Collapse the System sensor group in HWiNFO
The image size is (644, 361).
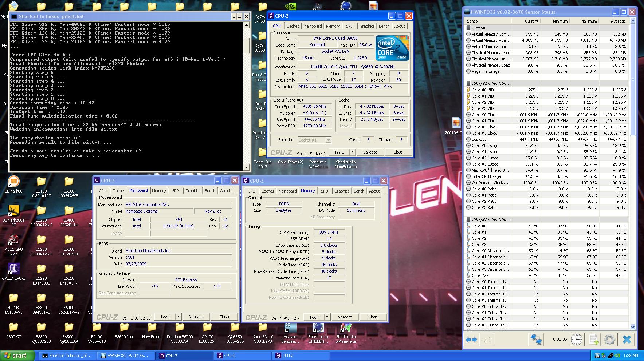point(468,28)
